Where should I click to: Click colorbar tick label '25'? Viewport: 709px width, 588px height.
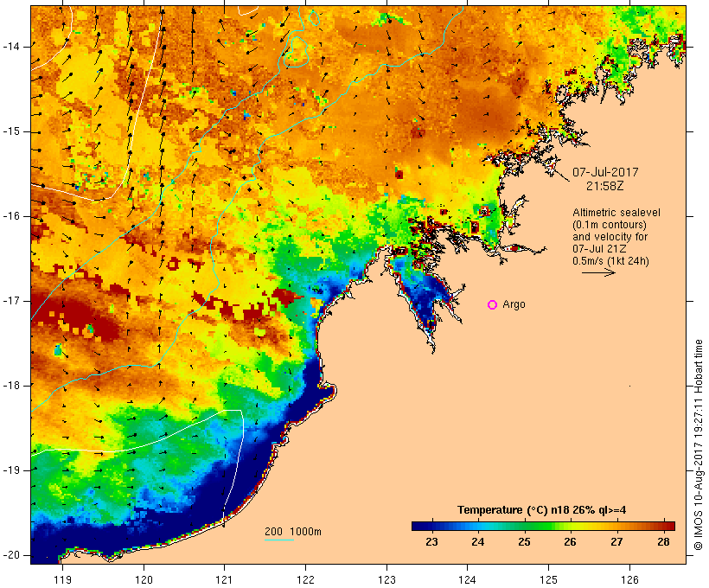coord(524,542)
